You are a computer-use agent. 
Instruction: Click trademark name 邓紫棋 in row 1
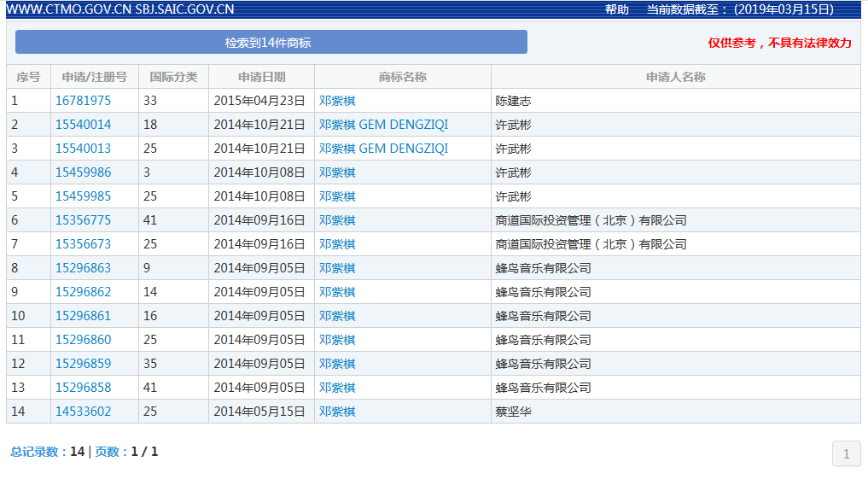(x=337, y=101)
